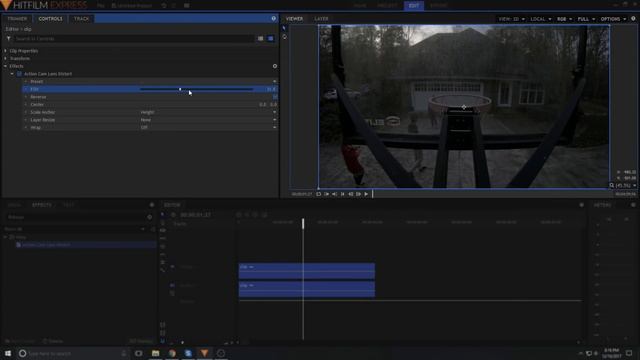Viewport: 640px width, 360px height.
Task: Open the Trimmer tab
Action: [17, 19]
